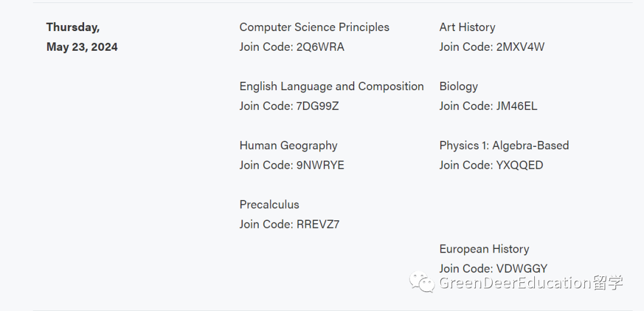Select the European History course title

pyautogui.click(x=484, y=250)
